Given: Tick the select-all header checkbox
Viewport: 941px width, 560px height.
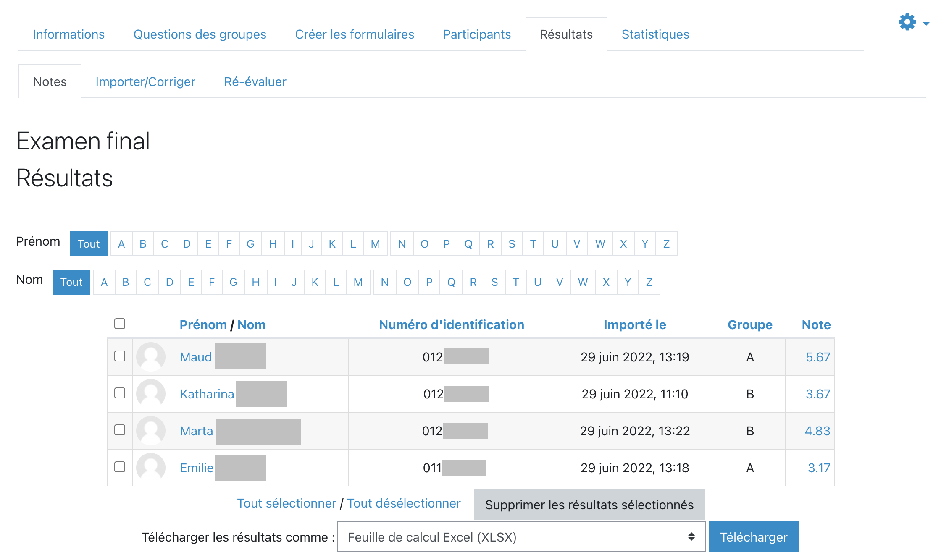Looking at the screenshot, I should (x=120, y=324).
